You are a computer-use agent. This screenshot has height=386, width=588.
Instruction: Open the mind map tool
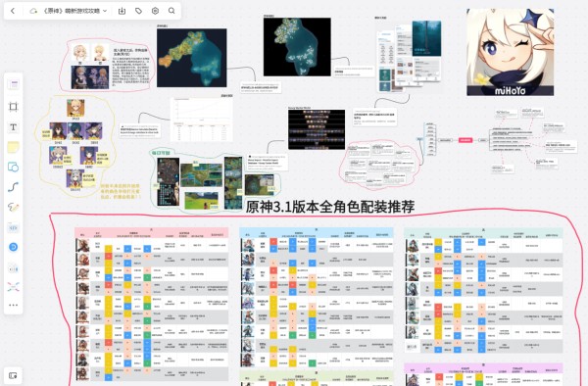coord(13,287)
